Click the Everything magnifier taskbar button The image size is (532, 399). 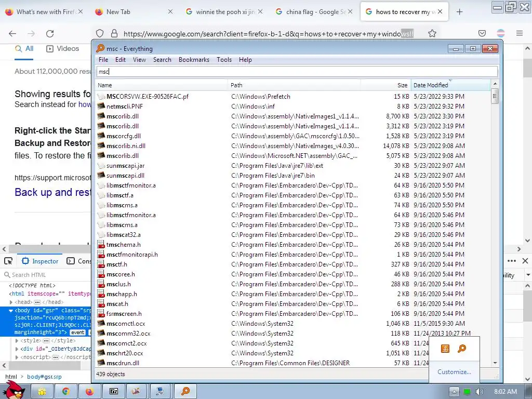point(185,392)
